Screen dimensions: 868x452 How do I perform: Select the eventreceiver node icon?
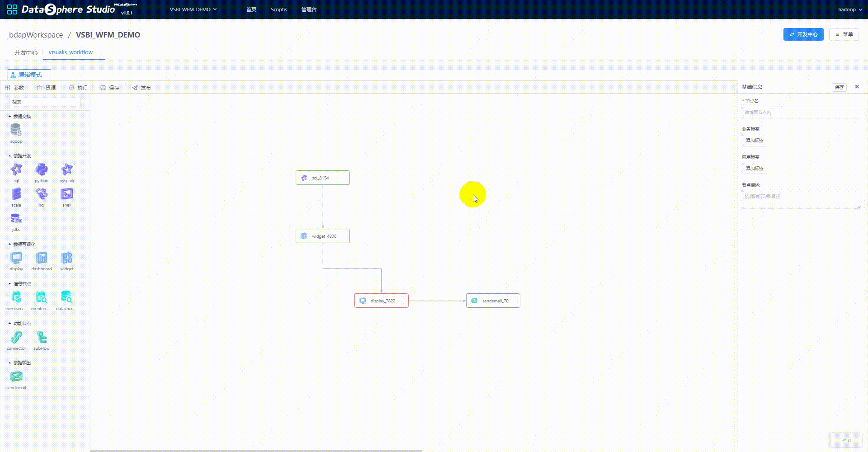pos(42,297)
